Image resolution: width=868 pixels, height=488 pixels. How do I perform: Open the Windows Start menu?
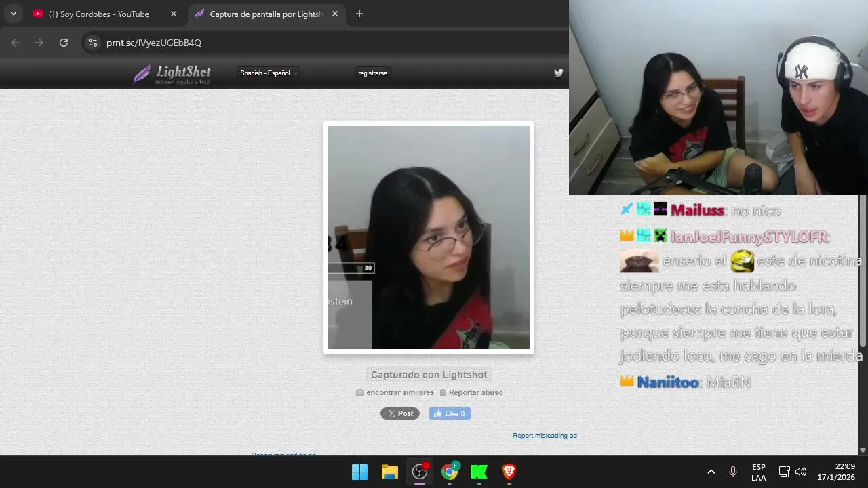[x=359, y=472]
